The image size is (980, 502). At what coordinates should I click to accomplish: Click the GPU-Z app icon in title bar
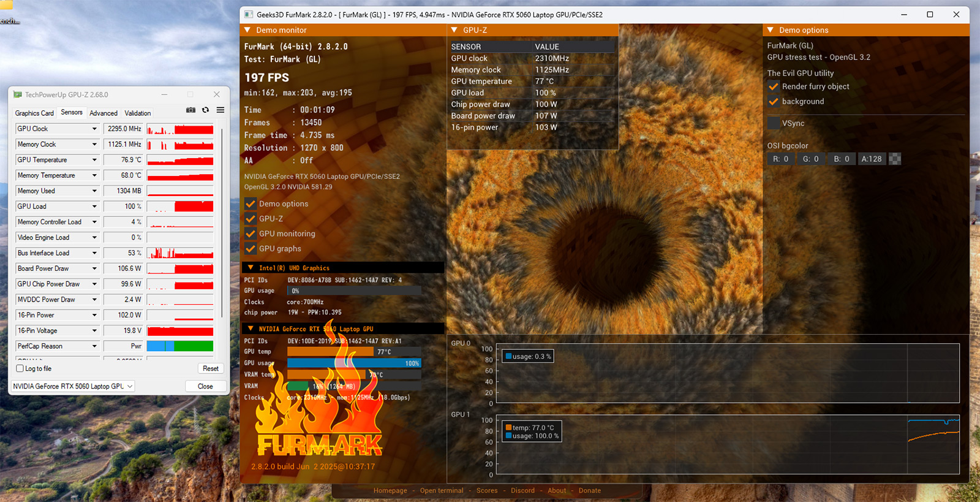point(18,94)
